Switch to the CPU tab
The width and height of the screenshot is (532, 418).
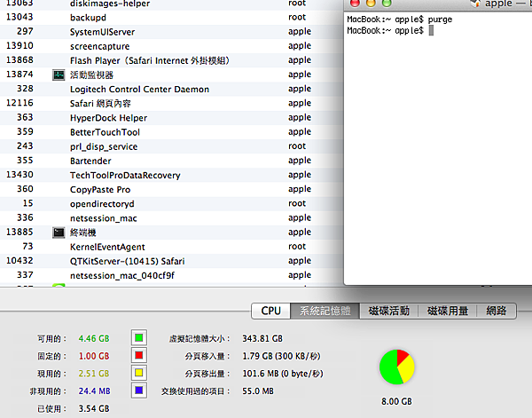pos(270,311)
